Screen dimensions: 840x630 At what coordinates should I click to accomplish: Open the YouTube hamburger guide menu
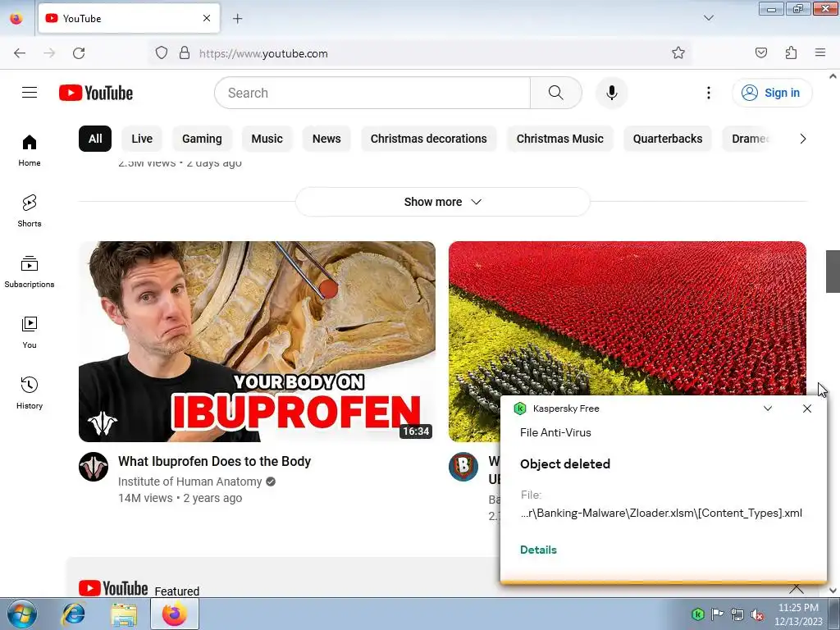[30, 93]
